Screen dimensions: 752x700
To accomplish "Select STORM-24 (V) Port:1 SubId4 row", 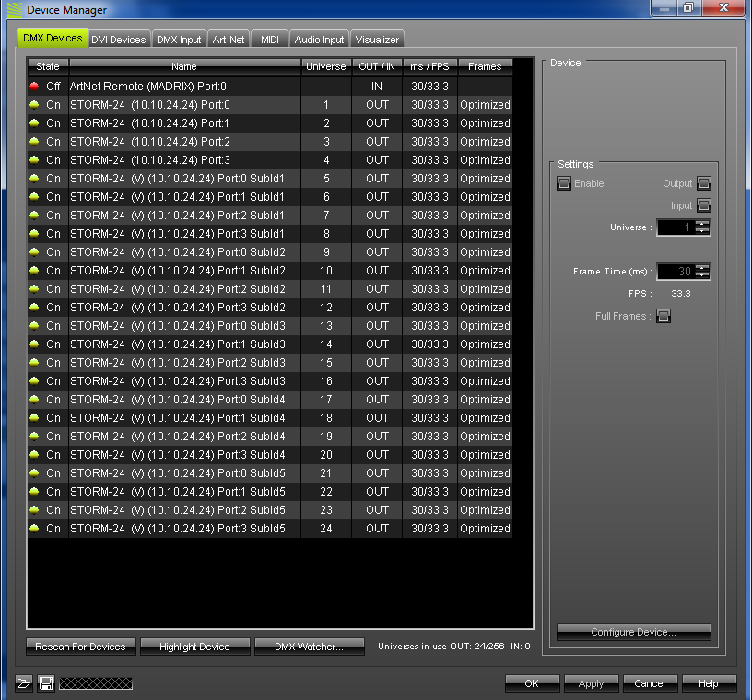I will (x=270, y=417).
